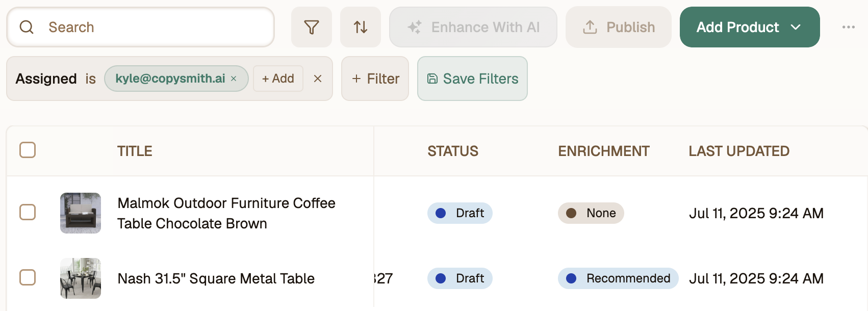The height and width of the screenshot is (311, 868).
Task: Open the Nash Square Metal Table thumbnail
Action: [x=81, y=278]
